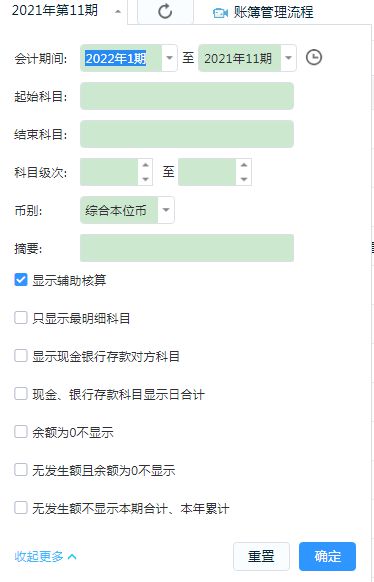
Task: Uncheck 显示辅助核算 checkbox
Action: pyautogui.click(x=21, y=279)
